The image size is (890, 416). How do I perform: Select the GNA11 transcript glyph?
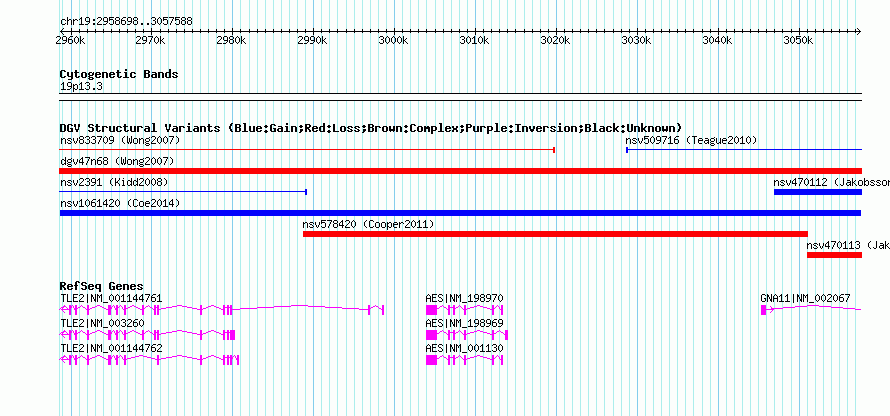click(811, 309)
